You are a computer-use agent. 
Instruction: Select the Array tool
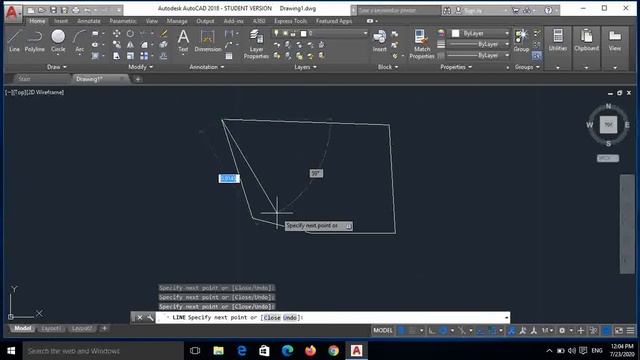point(144,56)
